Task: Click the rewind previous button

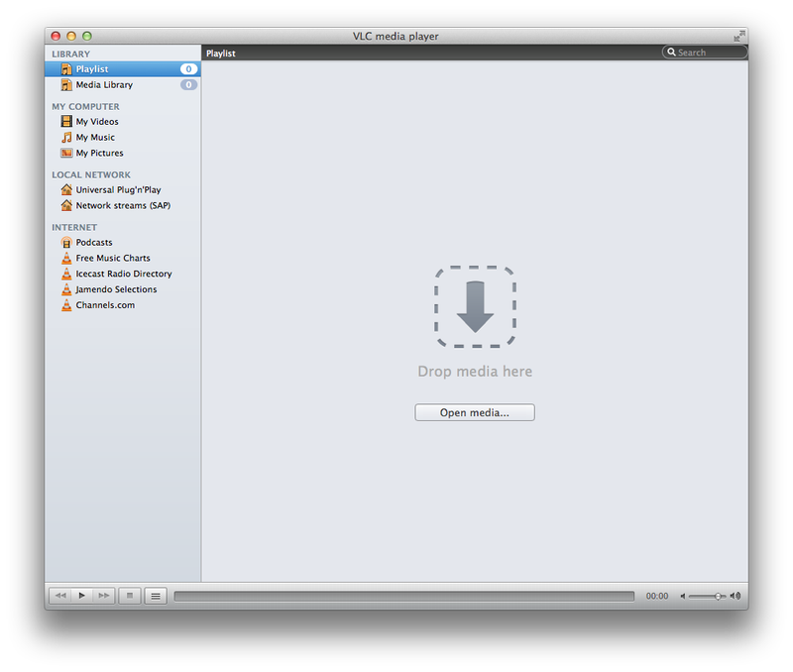Action: [60, 596]
